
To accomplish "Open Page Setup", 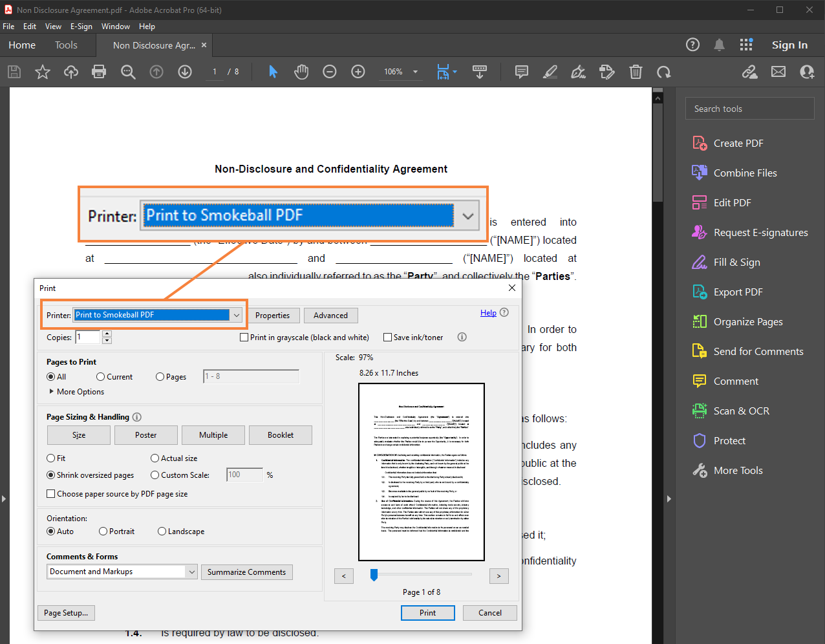I will [66, 613].
